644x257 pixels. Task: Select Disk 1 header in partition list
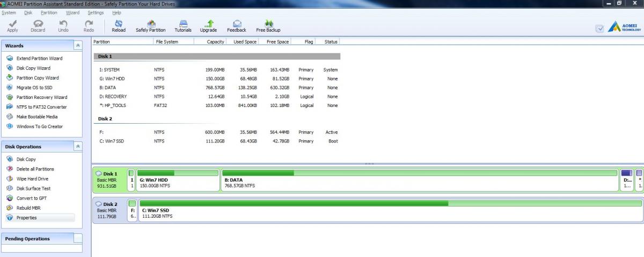217,56
